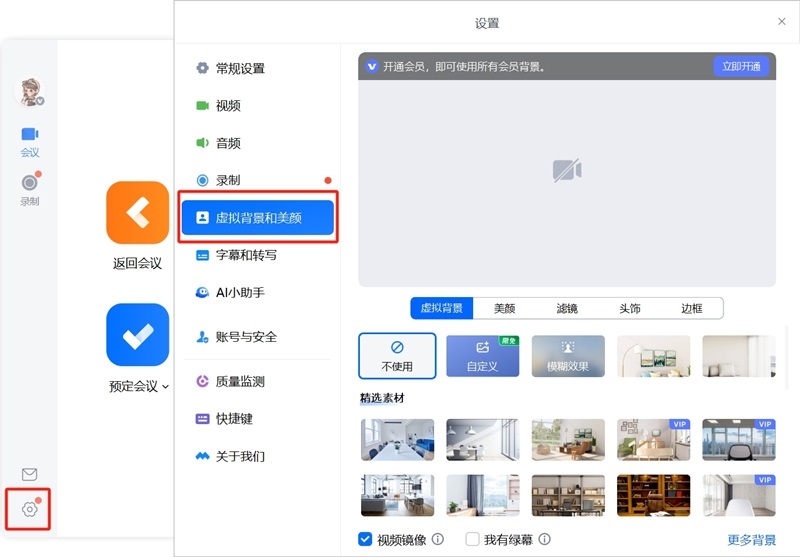Select the dark wooden bookshelf background

[x=654, y=495]
